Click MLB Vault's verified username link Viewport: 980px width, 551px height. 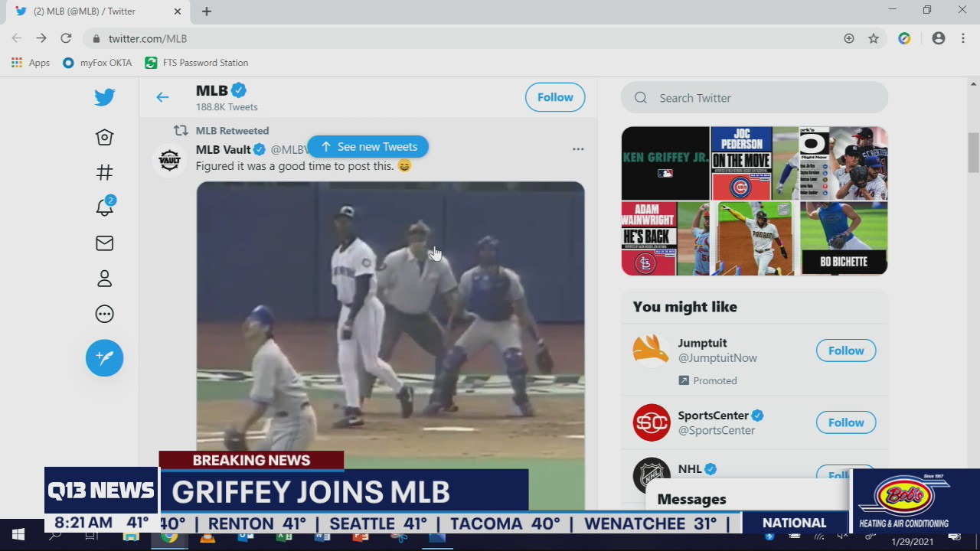[223, 149]
